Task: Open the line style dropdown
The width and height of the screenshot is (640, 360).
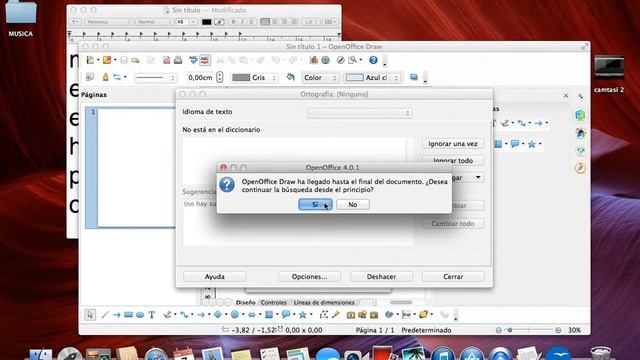Action: point(156,77)
